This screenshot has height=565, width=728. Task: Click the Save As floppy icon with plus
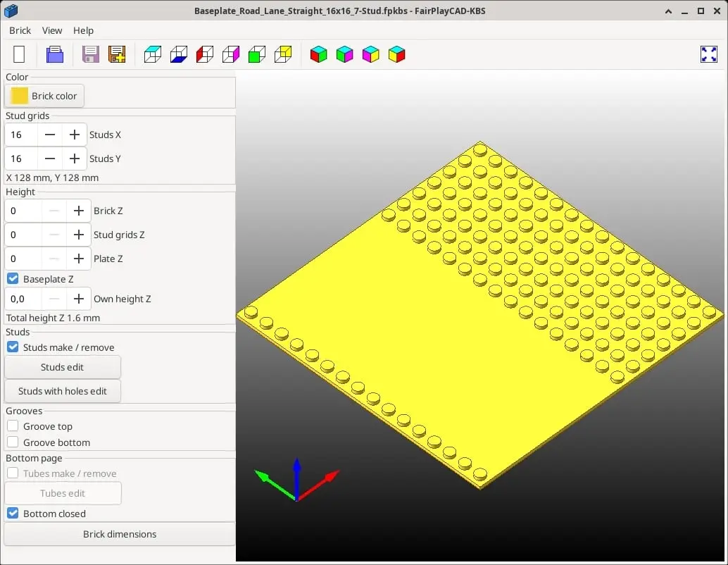click(x=117, y=54)
